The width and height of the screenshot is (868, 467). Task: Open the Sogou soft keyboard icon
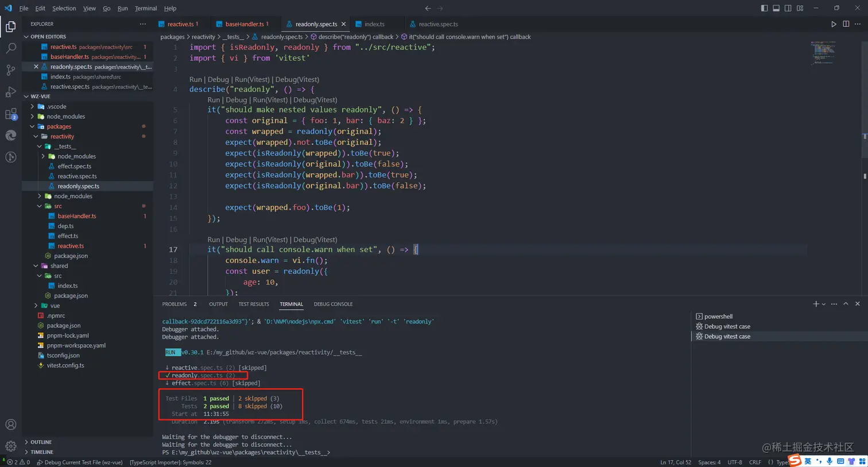840,461
